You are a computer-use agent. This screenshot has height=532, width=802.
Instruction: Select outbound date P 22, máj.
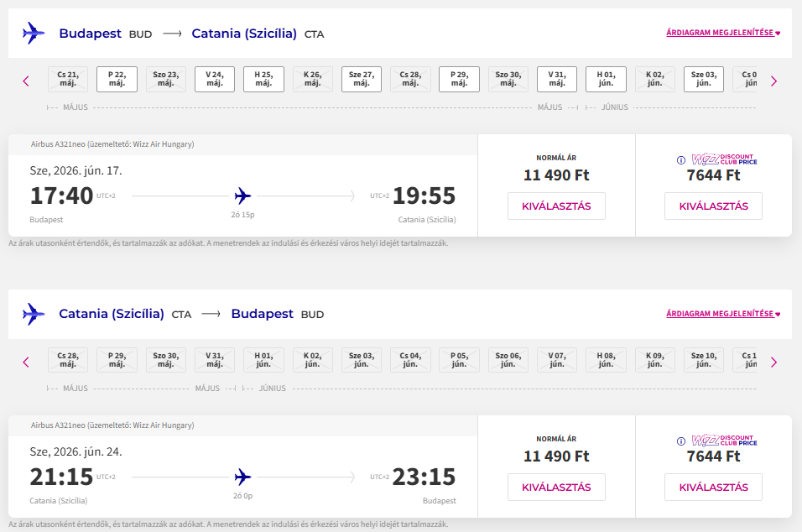117,79
